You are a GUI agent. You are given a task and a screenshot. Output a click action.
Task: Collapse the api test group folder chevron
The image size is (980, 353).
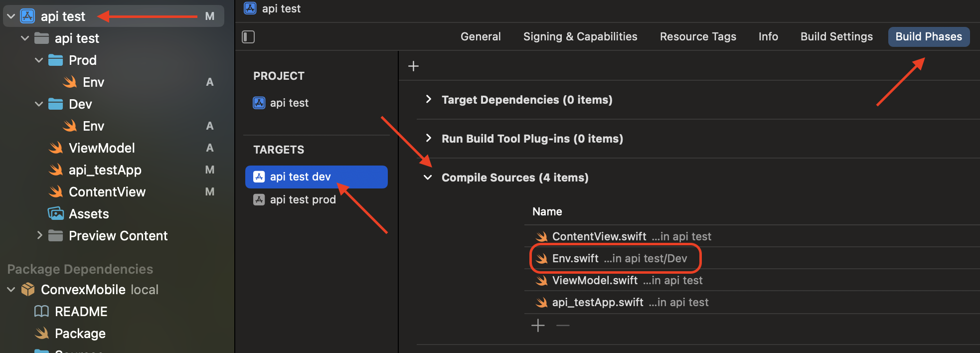pos(25,38)
